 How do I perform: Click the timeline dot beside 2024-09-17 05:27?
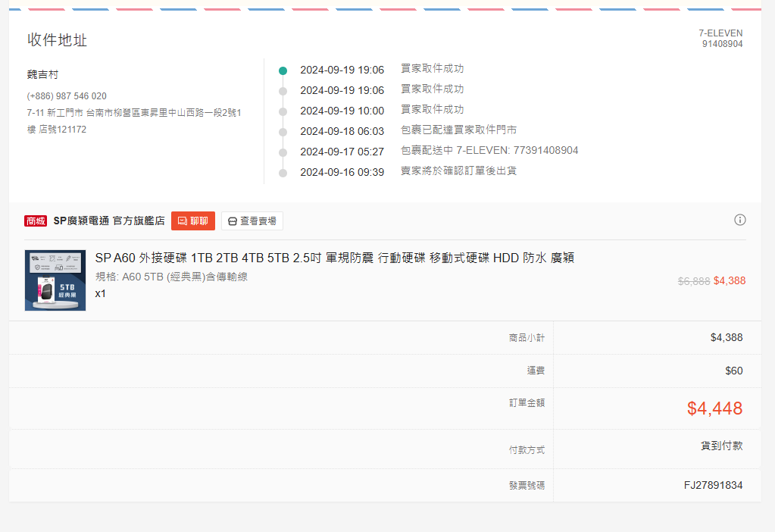[283, 152]
